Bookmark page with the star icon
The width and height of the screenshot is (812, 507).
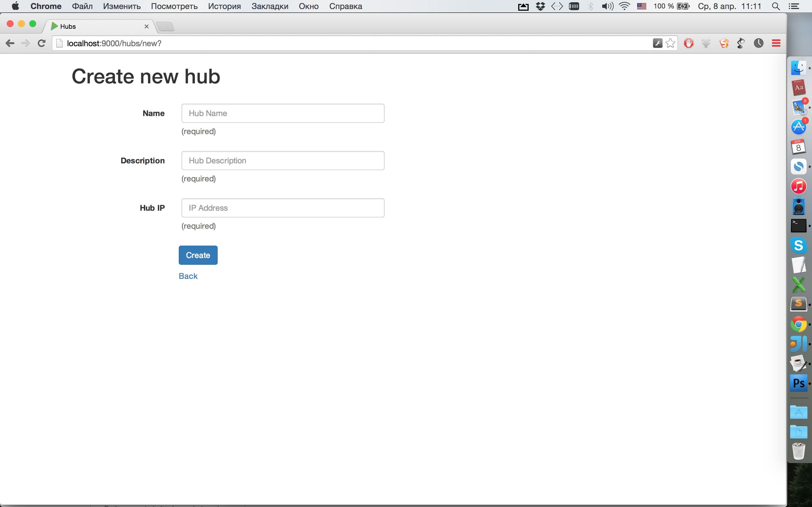click(x=670, y=43)
